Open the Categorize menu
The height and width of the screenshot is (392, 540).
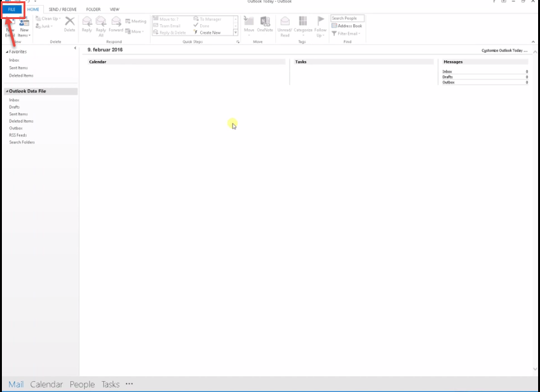coord(303,26)
